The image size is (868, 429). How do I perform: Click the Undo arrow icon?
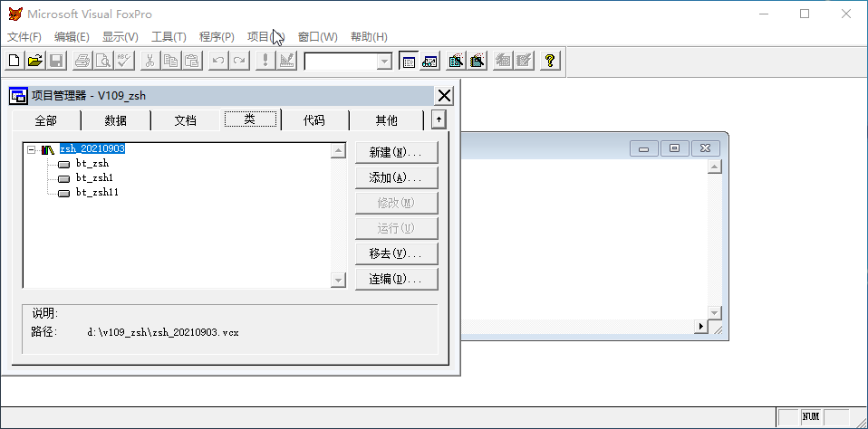click(218, 61)
